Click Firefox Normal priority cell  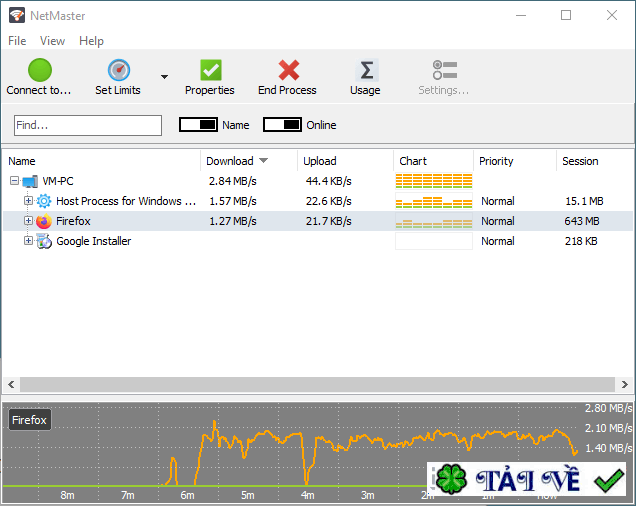tap(498, 221)
